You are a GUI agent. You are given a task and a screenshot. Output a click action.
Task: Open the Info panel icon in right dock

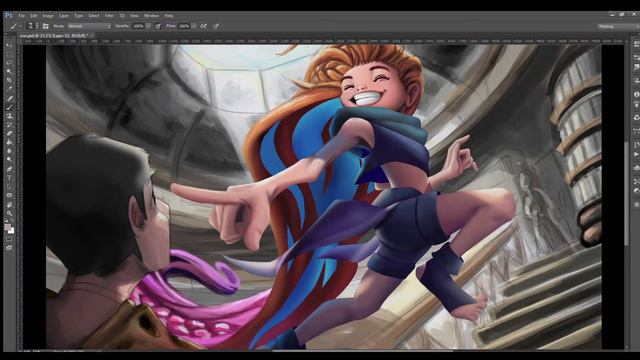point(636,94)
